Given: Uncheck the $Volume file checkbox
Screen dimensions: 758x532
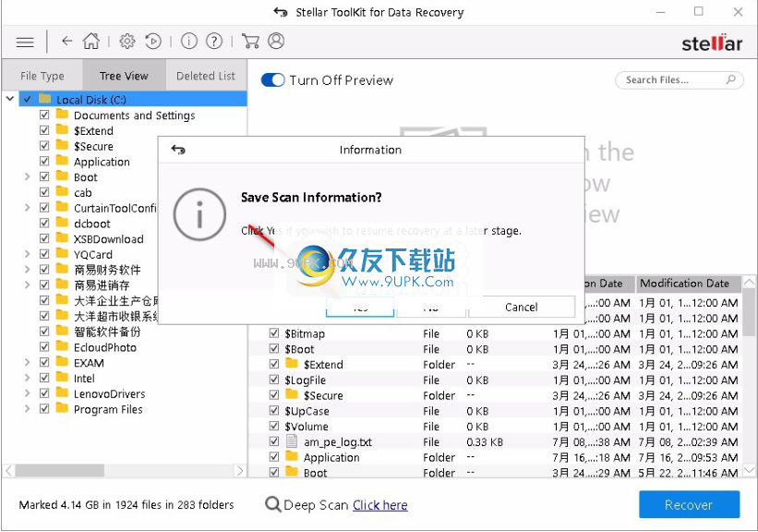Looking at the screenshot, I should 274,426.
